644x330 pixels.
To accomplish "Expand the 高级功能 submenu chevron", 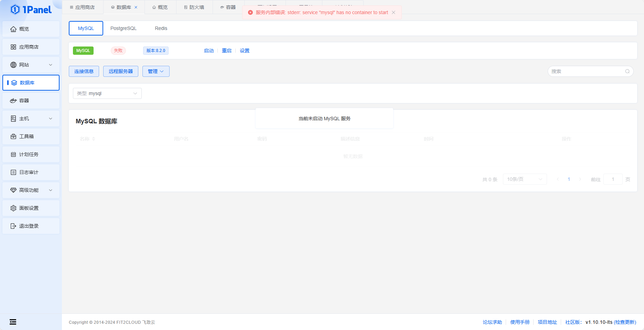I will (51, 190).
